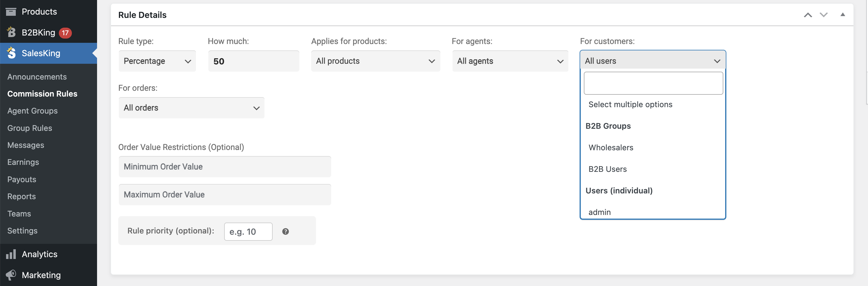Close the For customers dropdown
The image size is (868, 286).
[653, 61]
